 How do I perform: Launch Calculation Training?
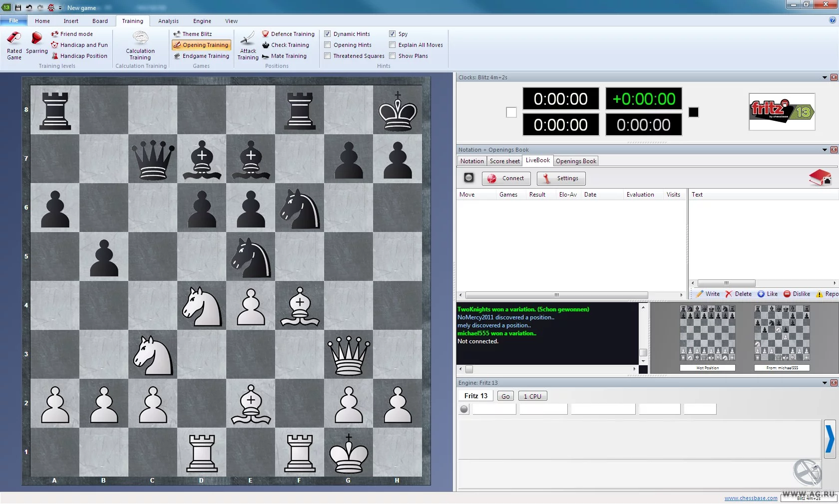[x=140, y=46]
